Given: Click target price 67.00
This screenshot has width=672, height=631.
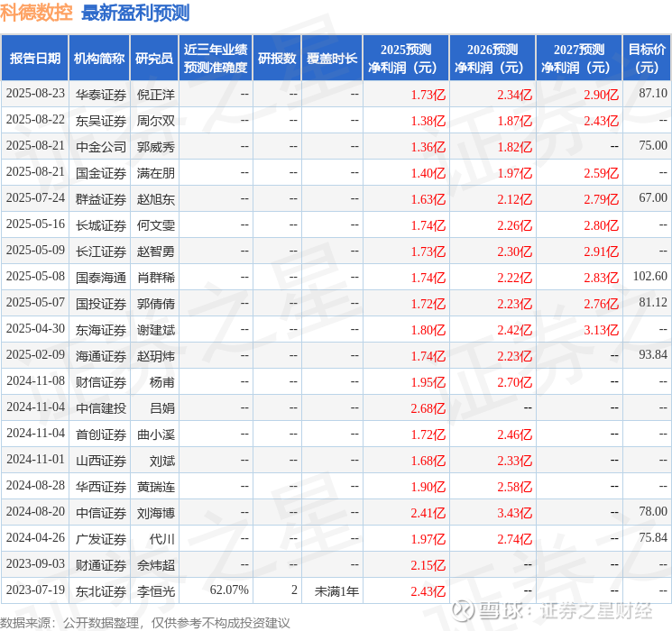Looking at the screenshot, I should point(653,197).
